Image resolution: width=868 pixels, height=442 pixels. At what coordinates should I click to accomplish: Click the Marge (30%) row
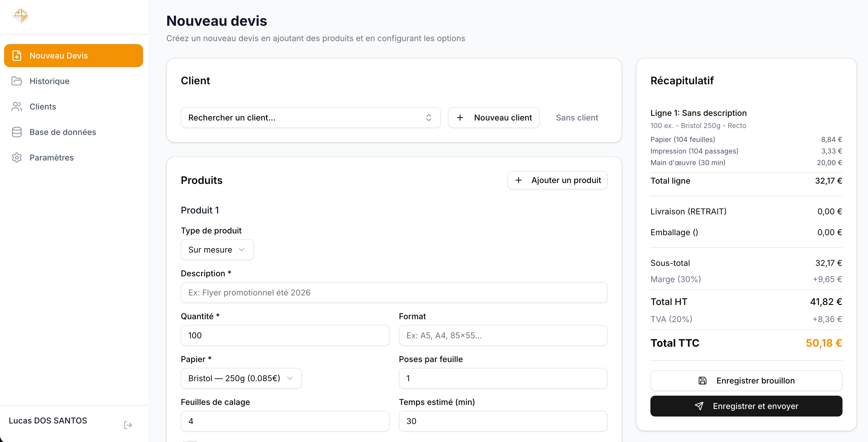pyautogui.click(x=746, y=279)
